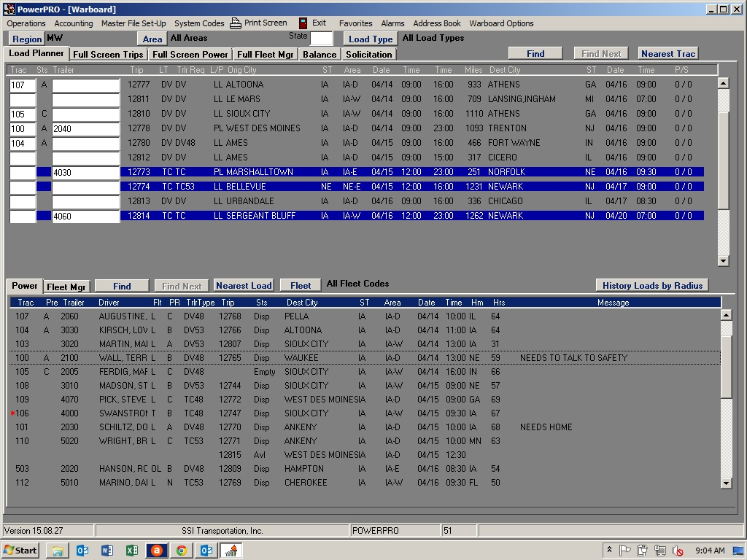Click History Loads by Radius button
747x560 pixels.
click(652, 285)
